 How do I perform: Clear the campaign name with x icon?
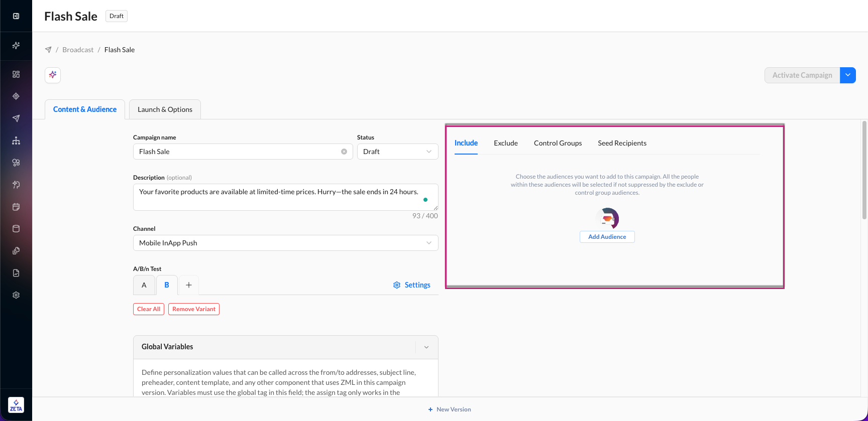344,152
